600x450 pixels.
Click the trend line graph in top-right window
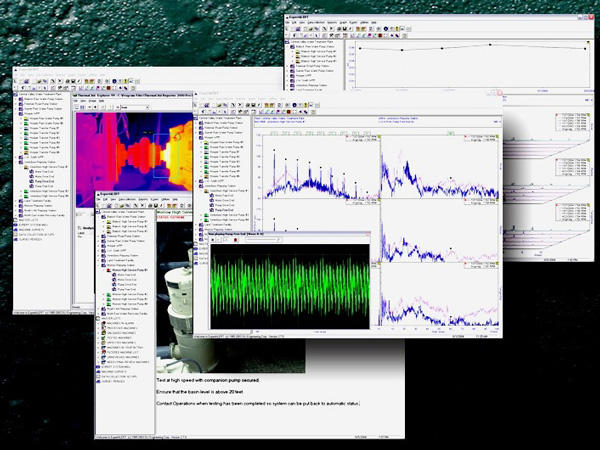470,48
